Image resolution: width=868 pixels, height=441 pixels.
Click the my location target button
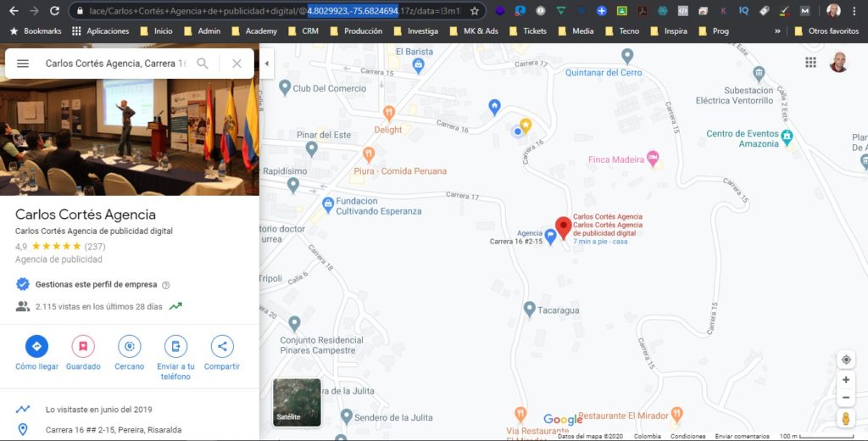click(846, 360)
